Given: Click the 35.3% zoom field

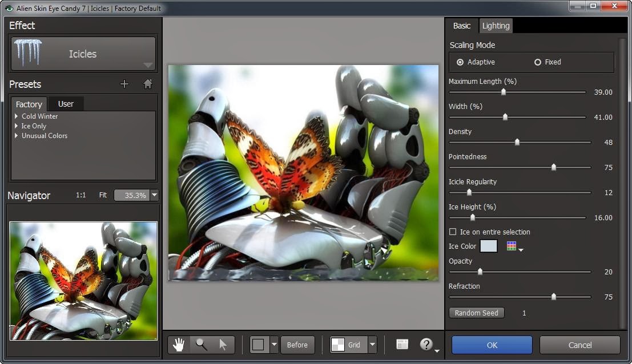Looking at the screenshot, I should (132, 195).
